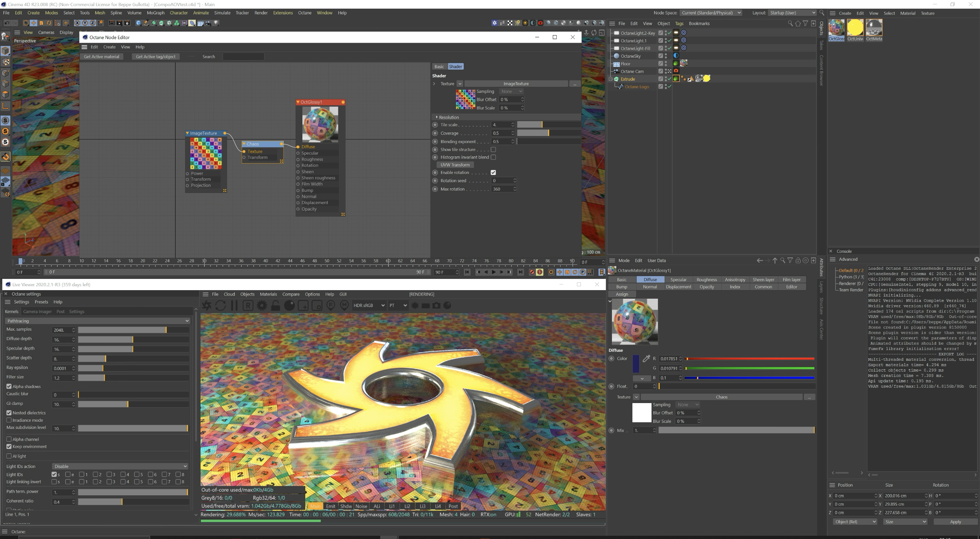Click the Octane logo send-scene icon in Live Viewer
The width and height of the screenshot is (980, 539).
coord(207,306)
